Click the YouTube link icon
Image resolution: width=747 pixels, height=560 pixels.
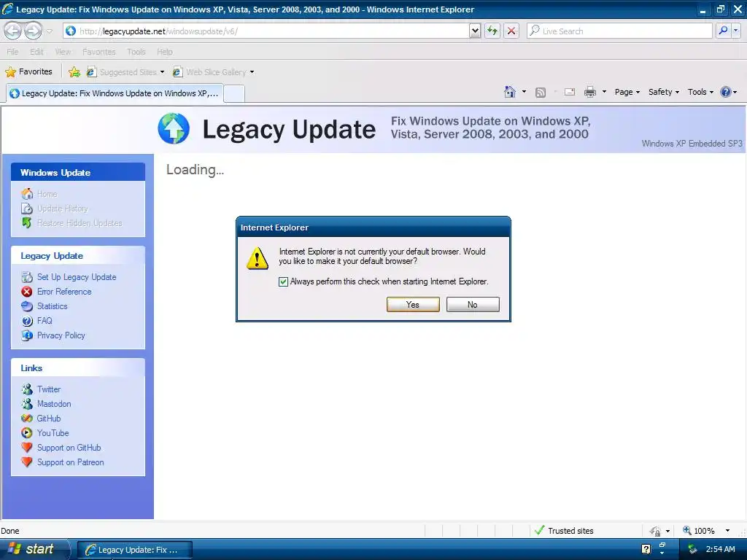[x=27, y=433]
